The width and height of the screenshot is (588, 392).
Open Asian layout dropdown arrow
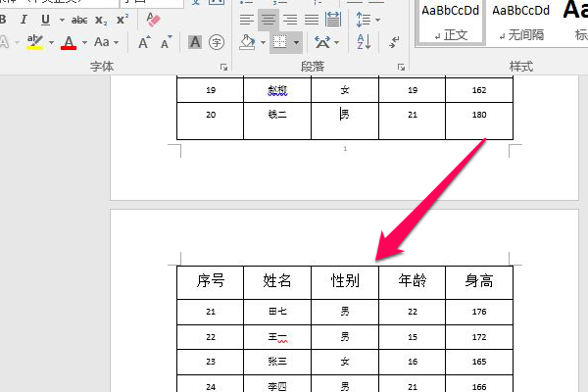337,42
